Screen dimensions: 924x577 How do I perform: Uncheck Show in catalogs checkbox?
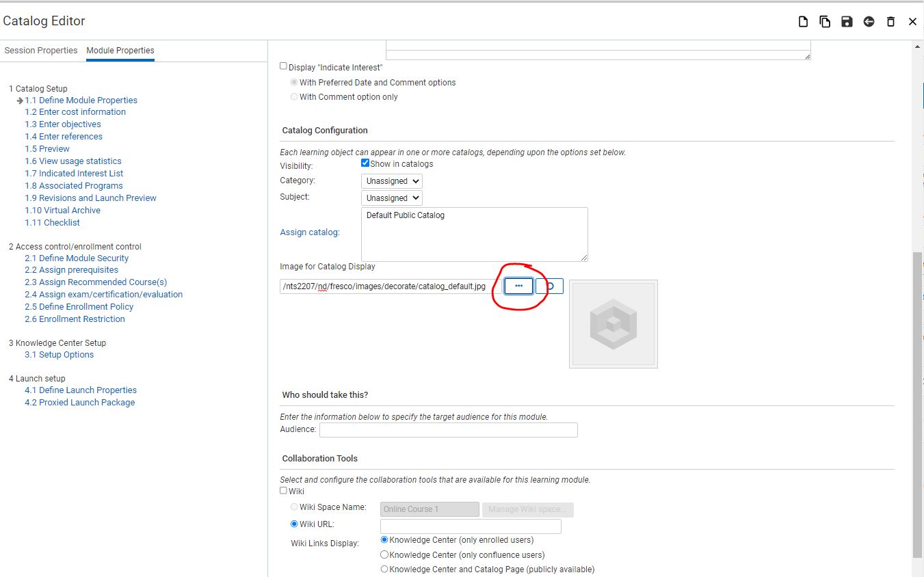(x=365, y=163)
